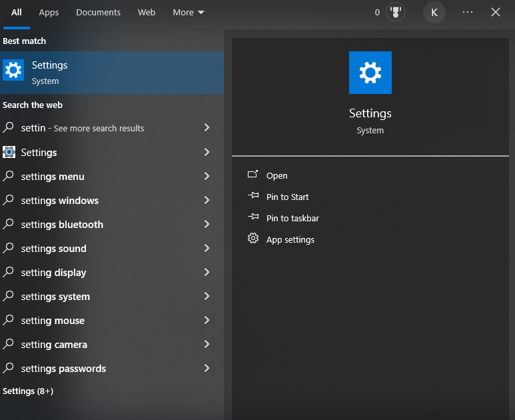This screenshot has width=515, height=420.
Task: Select the 'settings bluetooth' suggestion text
Action: pyautogui.click(x=62, y=225)
